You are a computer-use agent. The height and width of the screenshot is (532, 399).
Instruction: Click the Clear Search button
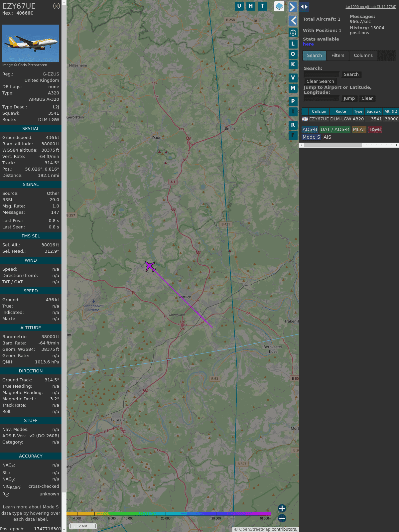pyautogui.click(x=320, y=81)
